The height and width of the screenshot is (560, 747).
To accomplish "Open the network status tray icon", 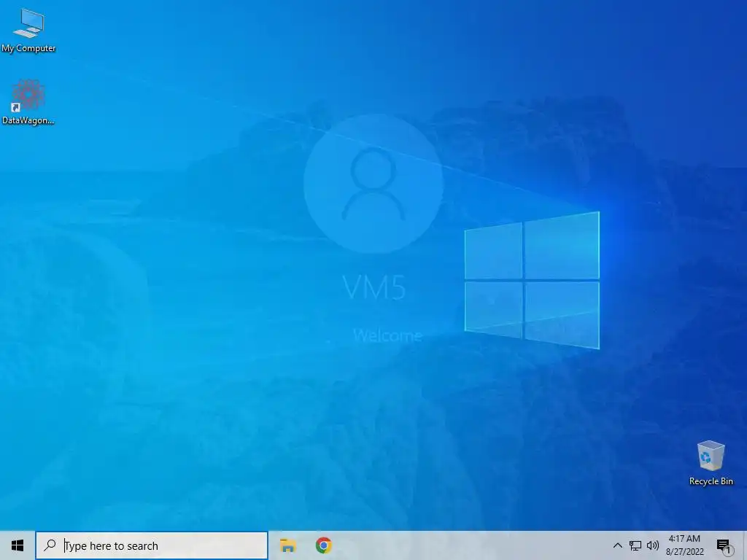I will 635,545.
